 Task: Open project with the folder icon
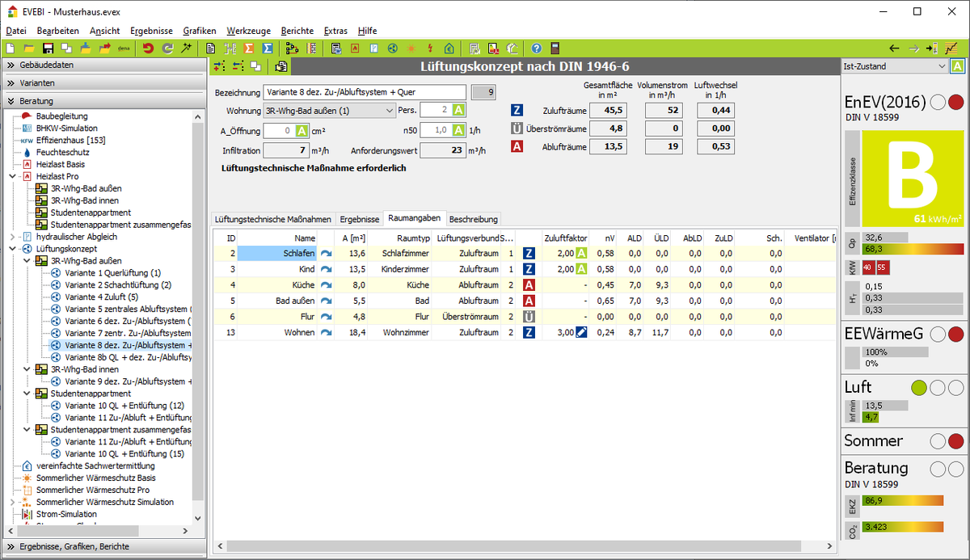pyautogui.click(x=29, y=48)
